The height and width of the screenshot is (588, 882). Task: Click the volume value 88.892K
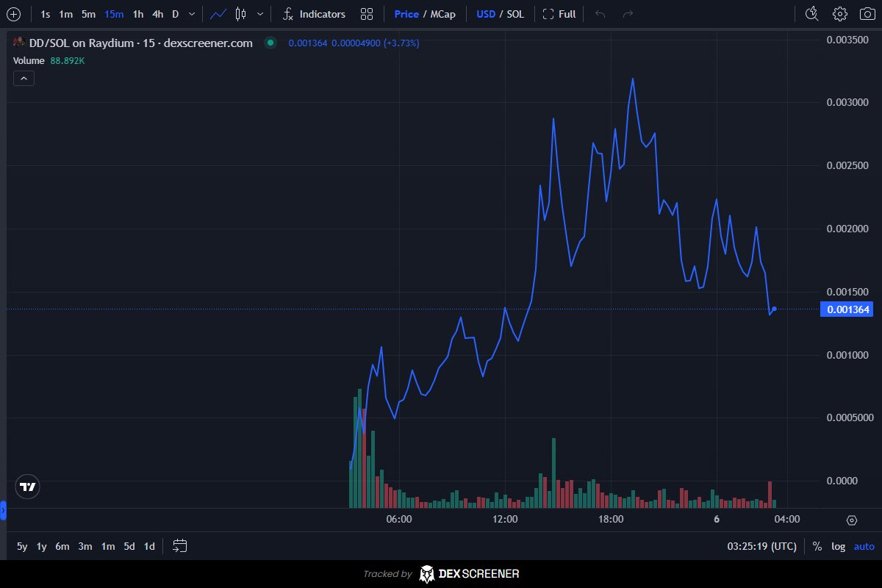[x=68, y=60]
